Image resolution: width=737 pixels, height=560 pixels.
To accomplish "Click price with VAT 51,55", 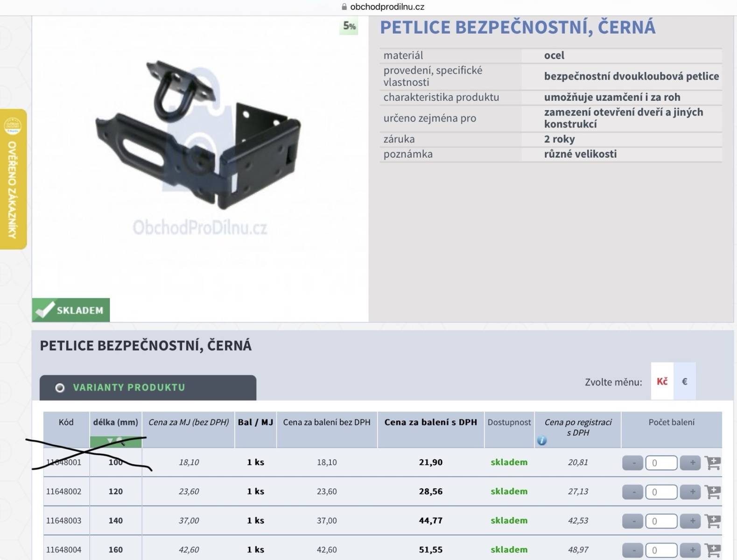I will pos(431,549).
